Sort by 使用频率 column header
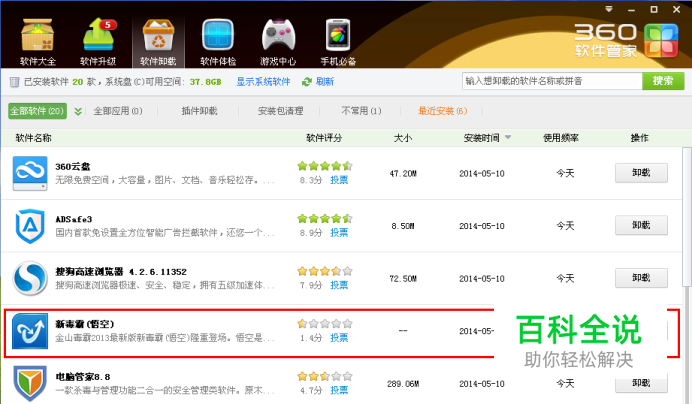 pyautogui.click(x=560, y=138)
